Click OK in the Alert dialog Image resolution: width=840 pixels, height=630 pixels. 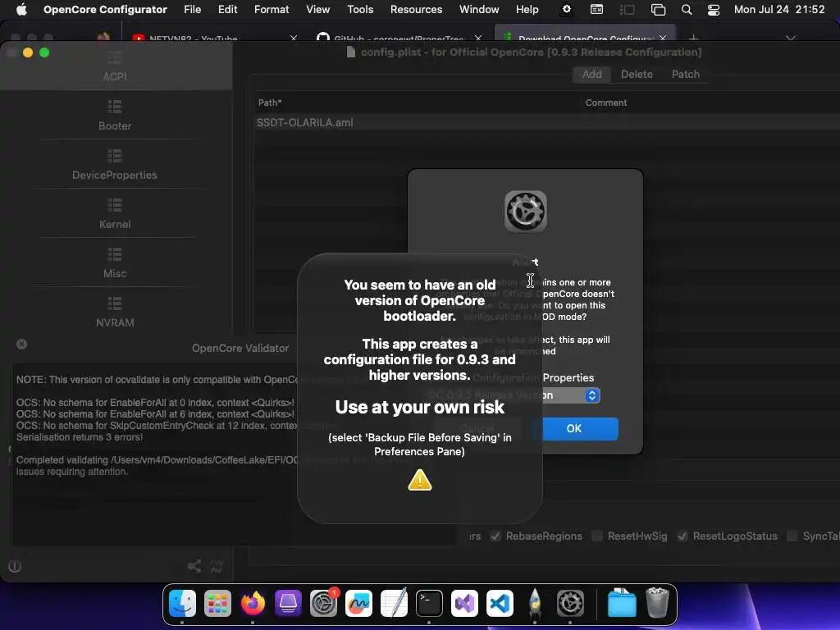click(580, 428)
